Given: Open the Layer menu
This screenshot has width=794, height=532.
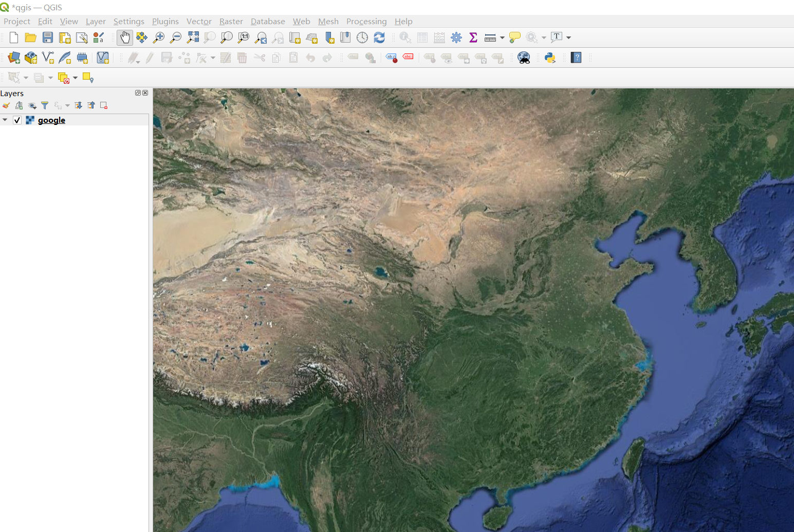Looking at the screenshot, I should point(96,21).
